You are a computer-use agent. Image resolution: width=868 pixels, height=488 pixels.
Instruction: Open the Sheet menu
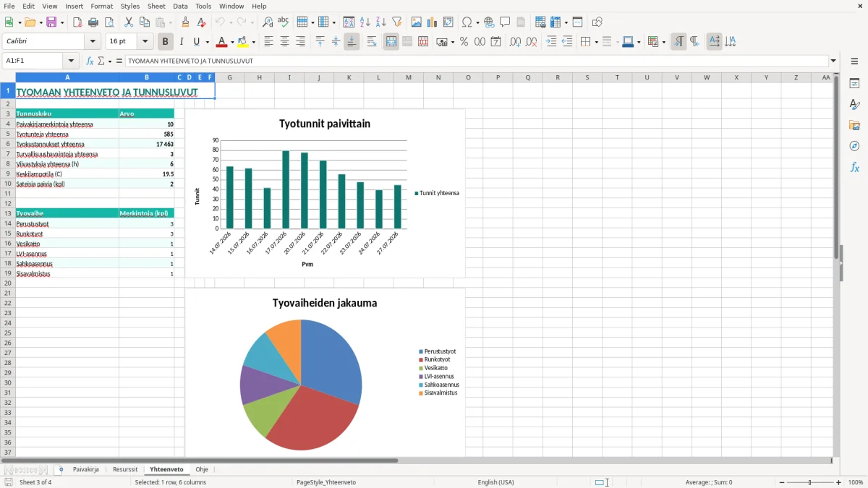click(157, 6)
